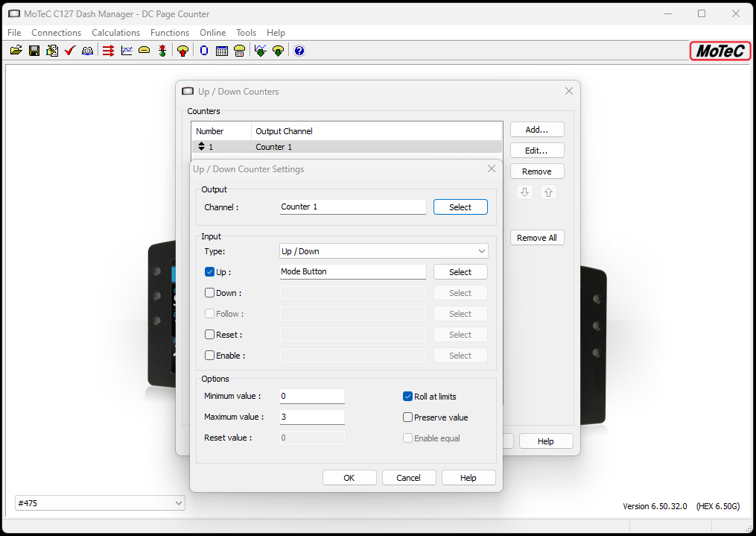
Task: Click the open book toolbar icon
Action: [x=88, y=51]
